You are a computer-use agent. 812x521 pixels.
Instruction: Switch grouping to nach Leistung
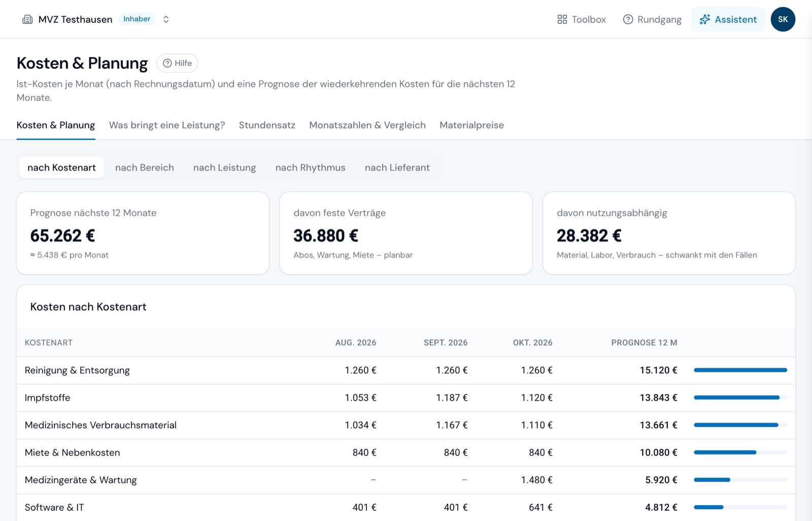click(x=225, y=167)
